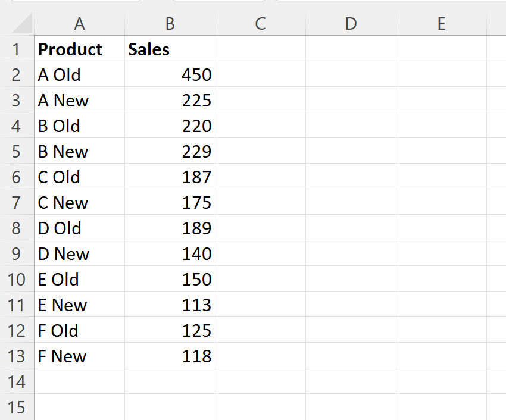Select the cell 'D Old'

[x=79, y=227]
